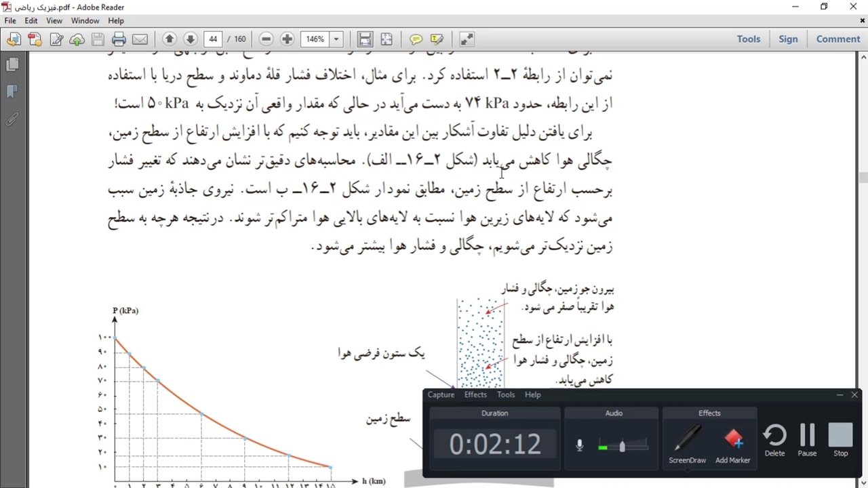This screenshot has width=868, height=488.
Task: Expand the Tools pane in Adobe Reader
Action: [x=748, y=39]
